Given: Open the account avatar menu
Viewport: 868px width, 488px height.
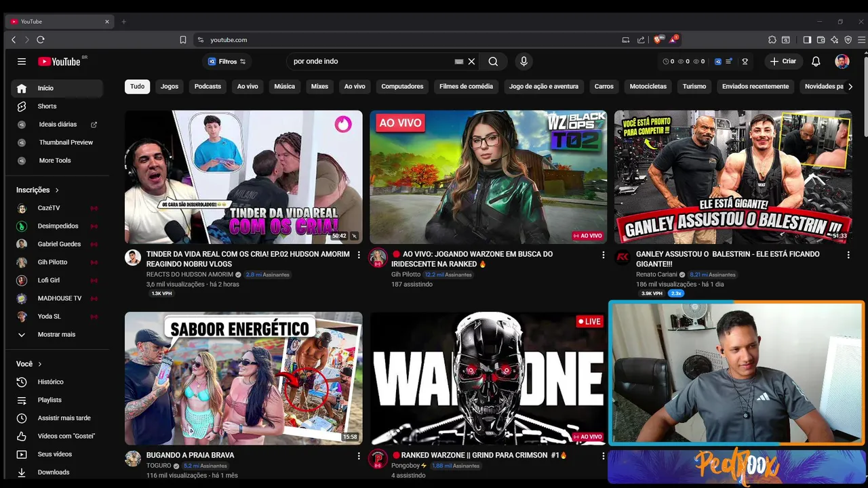Looking at the screenshot, I should tap(842, 62).
